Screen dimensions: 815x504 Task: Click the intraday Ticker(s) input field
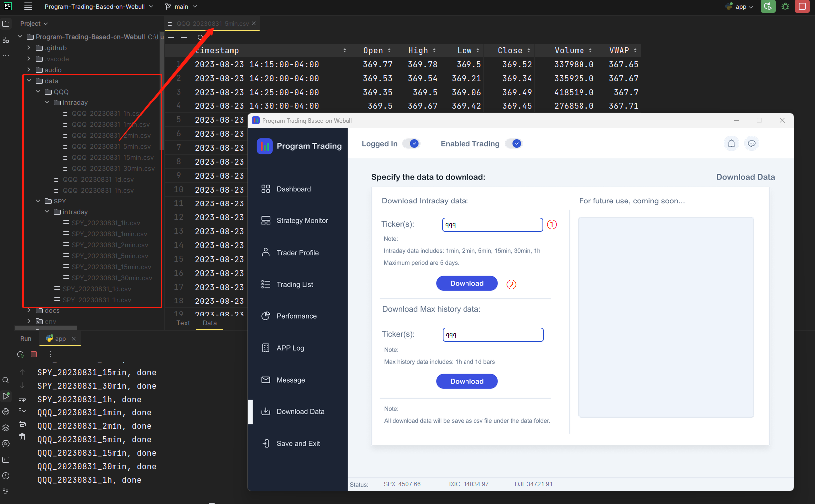[492, 225]
